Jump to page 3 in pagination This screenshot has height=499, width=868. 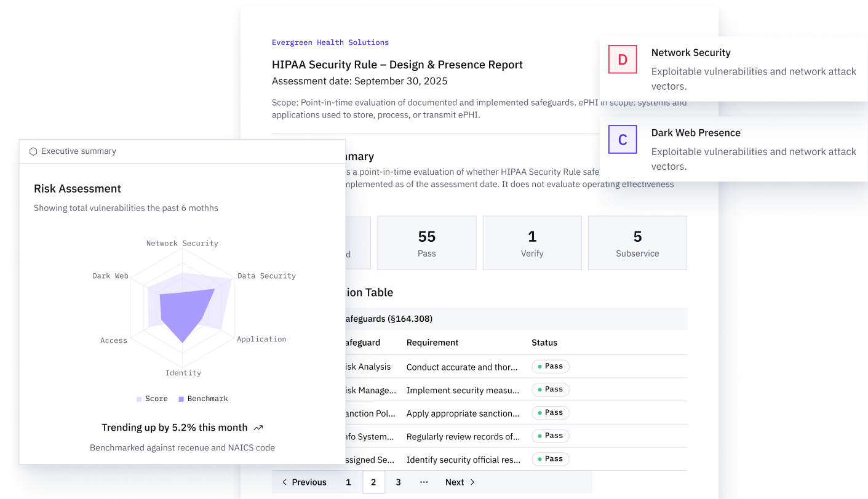tap(398, 482)
